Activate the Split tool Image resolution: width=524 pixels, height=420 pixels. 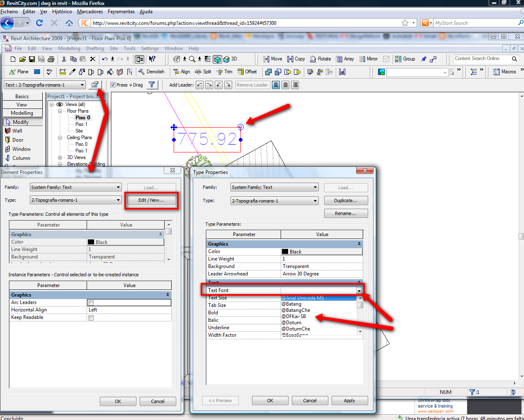[x=203, y=72]
